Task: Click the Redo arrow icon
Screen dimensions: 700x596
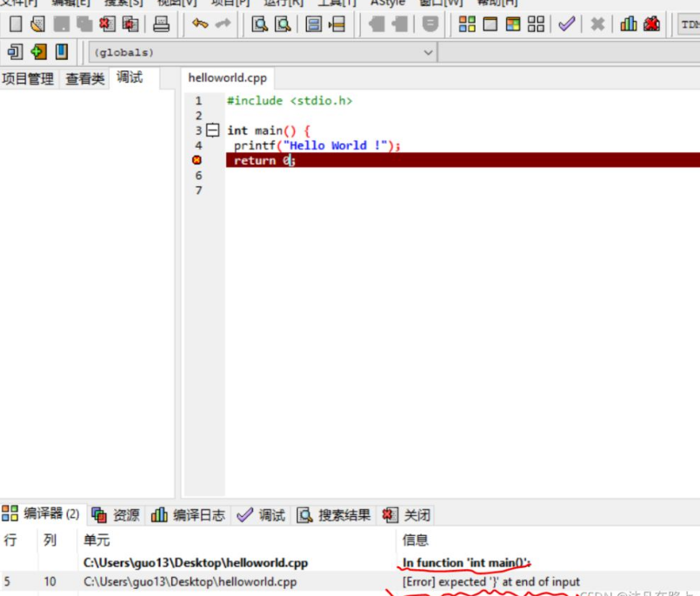Action: point(223,23)
